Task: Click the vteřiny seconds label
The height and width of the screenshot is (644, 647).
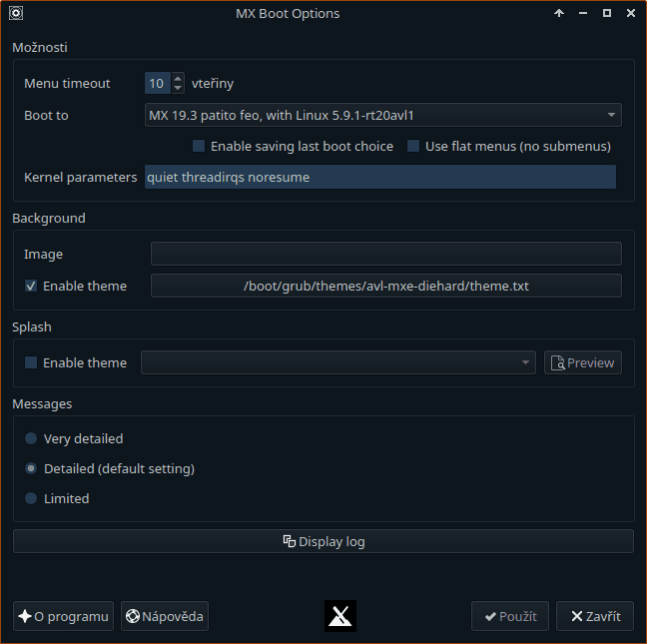Action: 213,83
